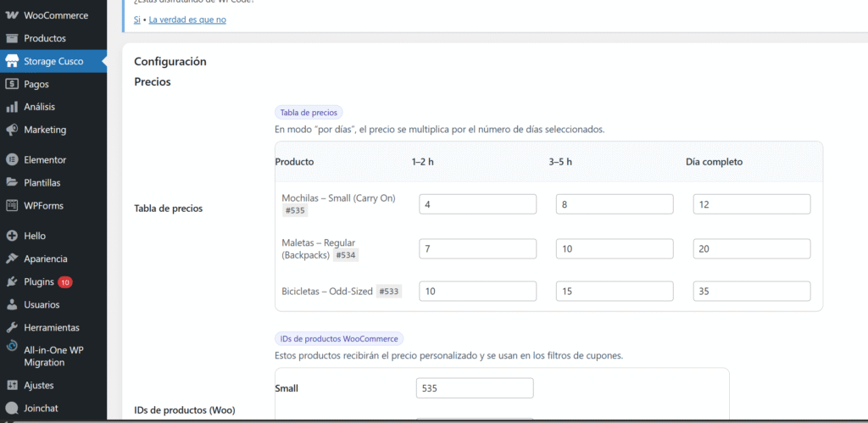Click the Elementor icon in sidebar
The width and height of the screenshot is (868, 423).
12,159
